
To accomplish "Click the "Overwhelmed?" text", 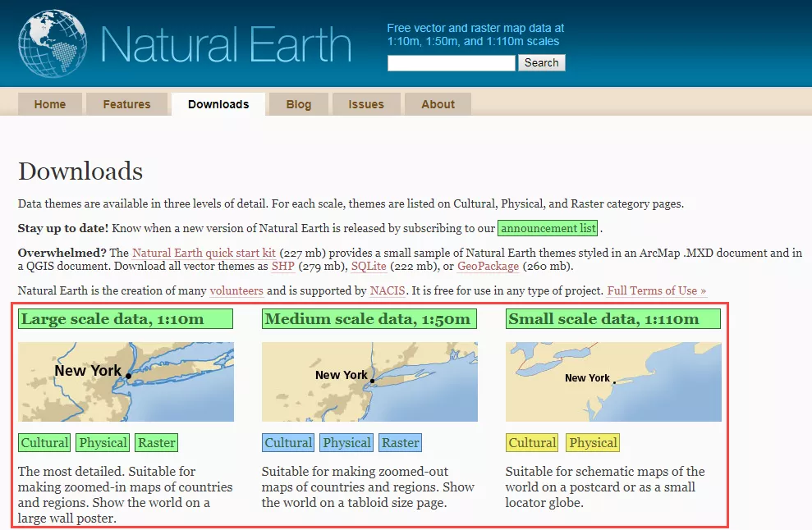I will point(62,253).
